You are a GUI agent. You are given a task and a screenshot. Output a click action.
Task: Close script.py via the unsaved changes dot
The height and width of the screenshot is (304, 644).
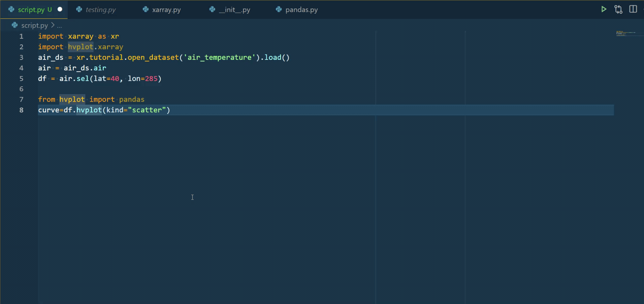(60, 9)
